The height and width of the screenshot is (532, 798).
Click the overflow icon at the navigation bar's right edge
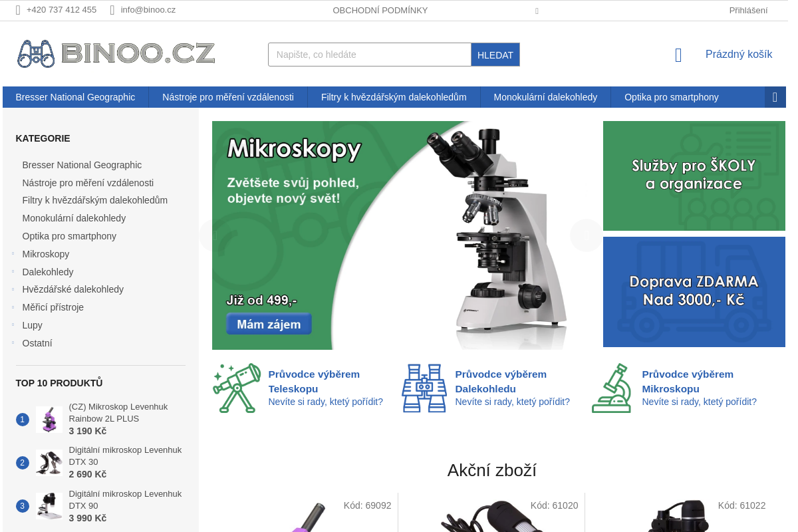[775, 97]
